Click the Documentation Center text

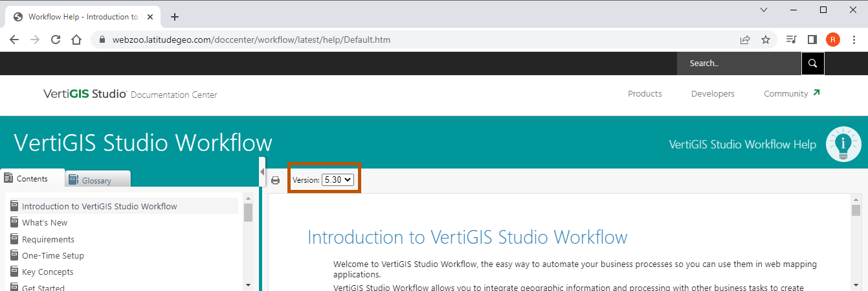click(x=174, y=95)
